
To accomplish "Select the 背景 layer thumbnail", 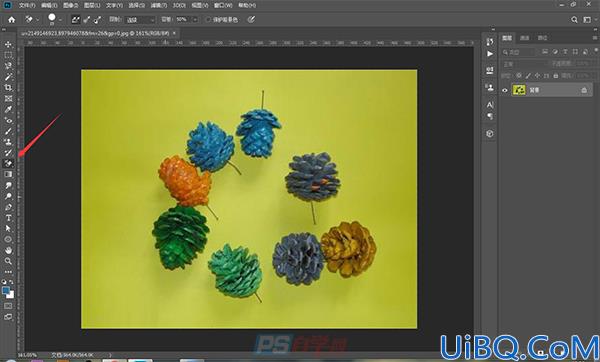I will 519,90.
